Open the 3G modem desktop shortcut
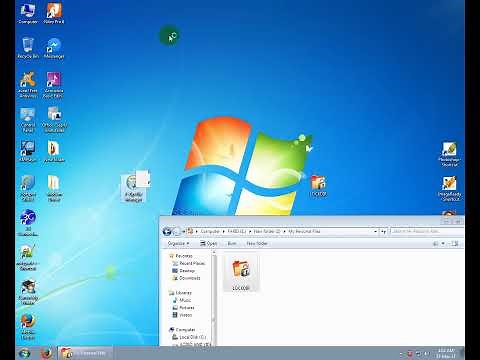480x360 pixels. coord(28,223)
